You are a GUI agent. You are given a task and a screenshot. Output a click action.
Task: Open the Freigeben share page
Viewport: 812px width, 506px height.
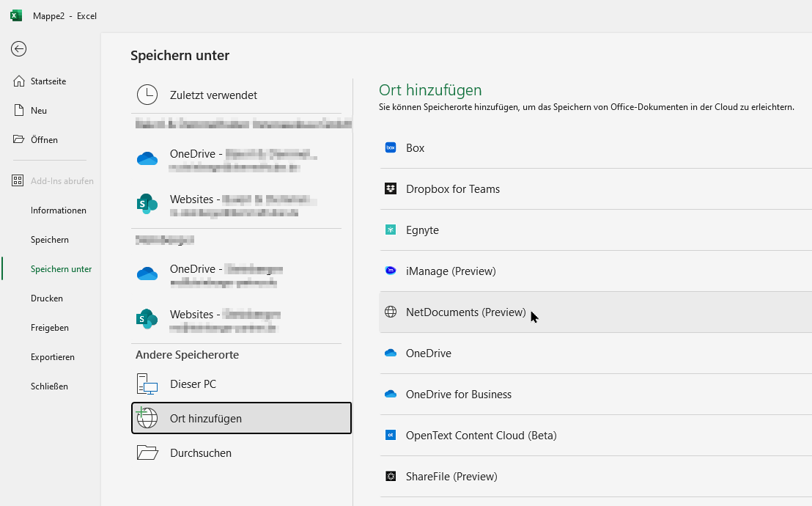(50, 328)
